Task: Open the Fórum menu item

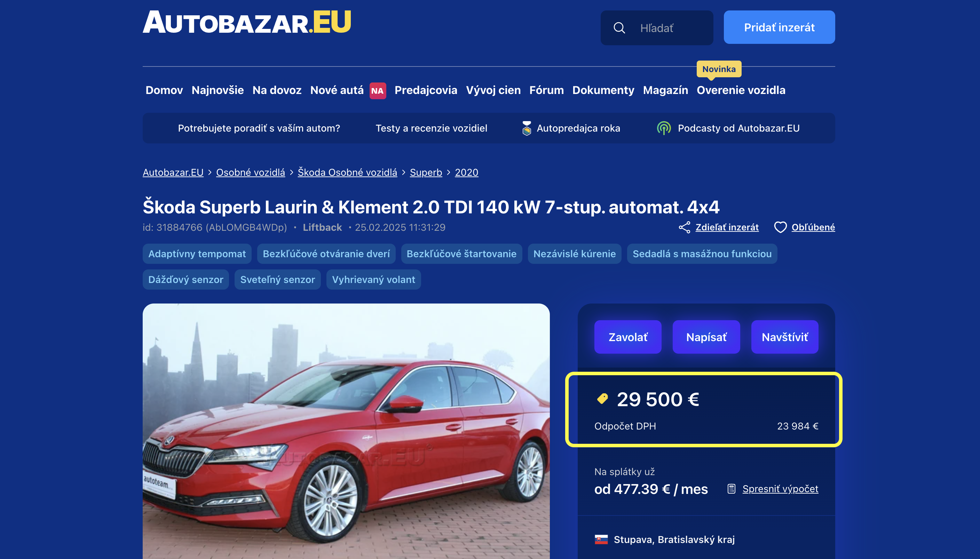Action: coord(547,90)
